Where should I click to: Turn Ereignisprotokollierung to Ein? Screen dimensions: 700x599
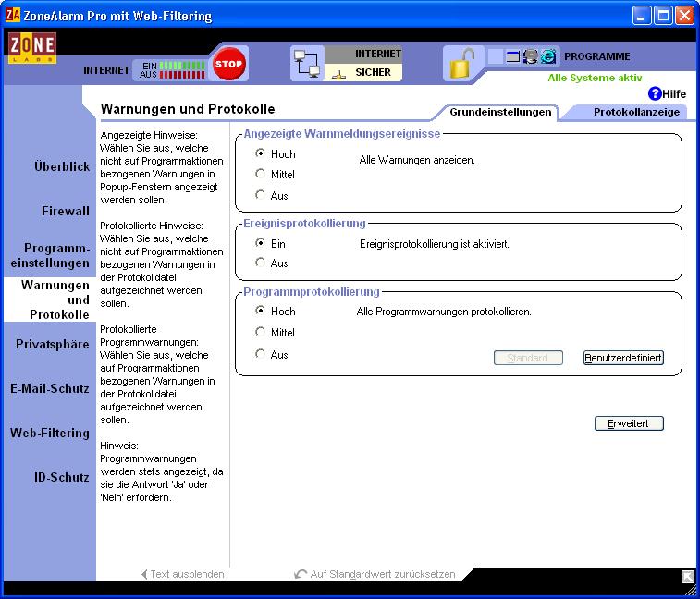pos(260,243)
